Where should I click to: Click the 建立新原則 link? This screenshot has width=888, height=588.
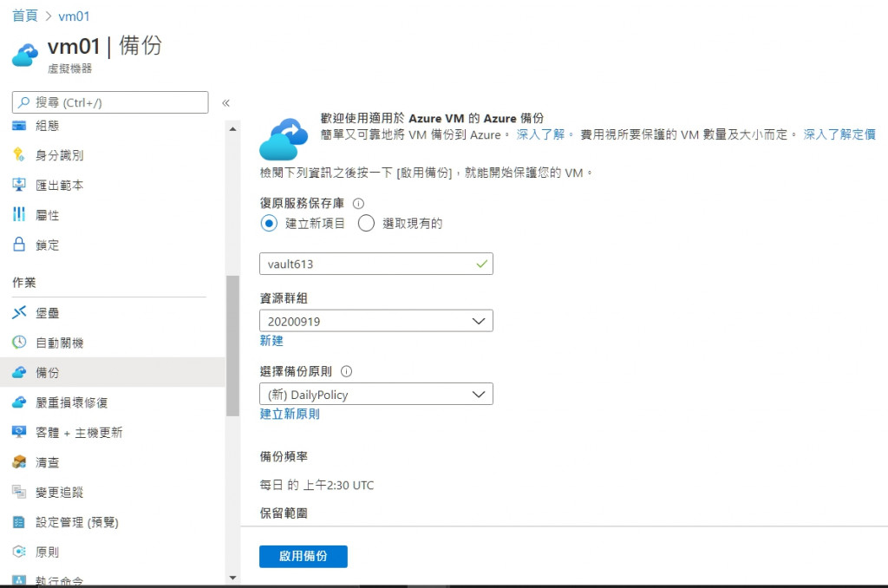click(x=290, y=414)
